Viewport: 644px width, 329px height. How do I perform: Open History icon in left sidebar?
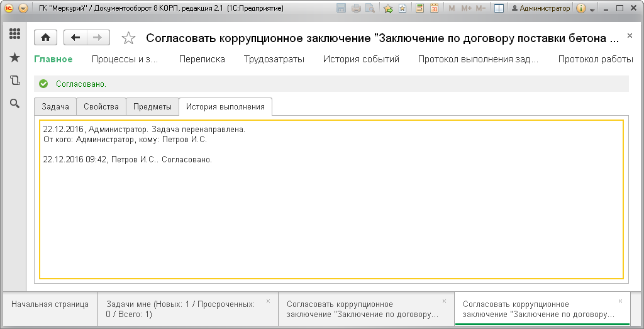click(x=15, y=81)
